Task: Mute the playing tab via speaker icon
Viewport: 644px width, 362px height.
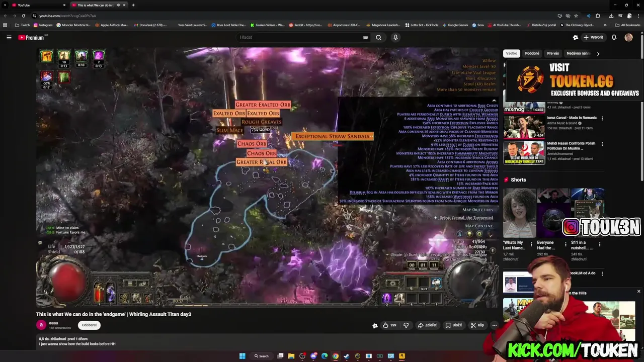Action: 118,5
